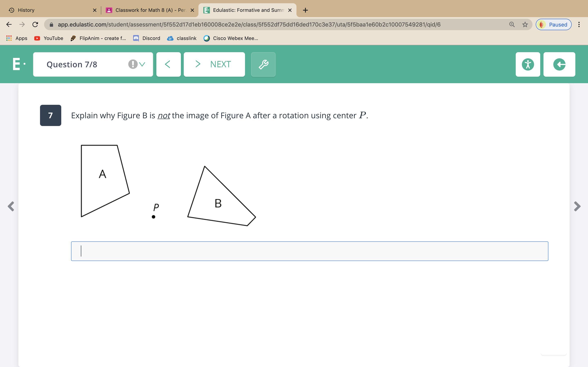Open the Discord bookmark

coord(147,38)
